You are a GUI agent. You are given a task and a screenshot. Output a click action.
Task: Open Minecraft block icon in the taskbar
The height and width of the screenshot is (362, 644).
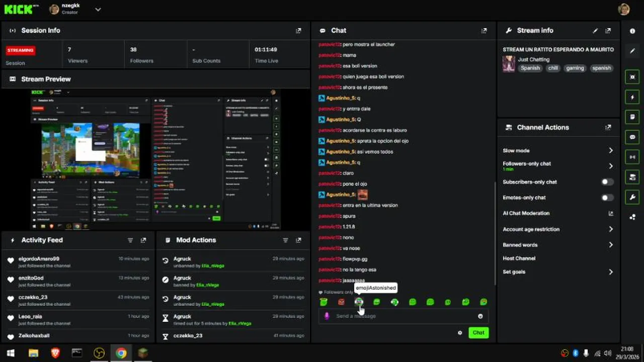(x=143, y=353)
